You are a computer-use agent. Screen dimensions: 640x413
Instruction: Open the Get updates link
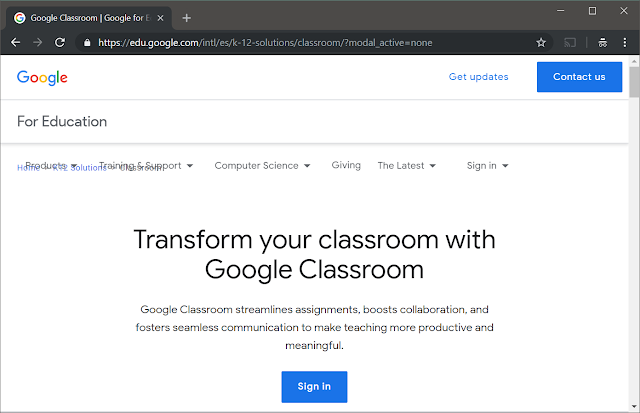click(478, 77)
